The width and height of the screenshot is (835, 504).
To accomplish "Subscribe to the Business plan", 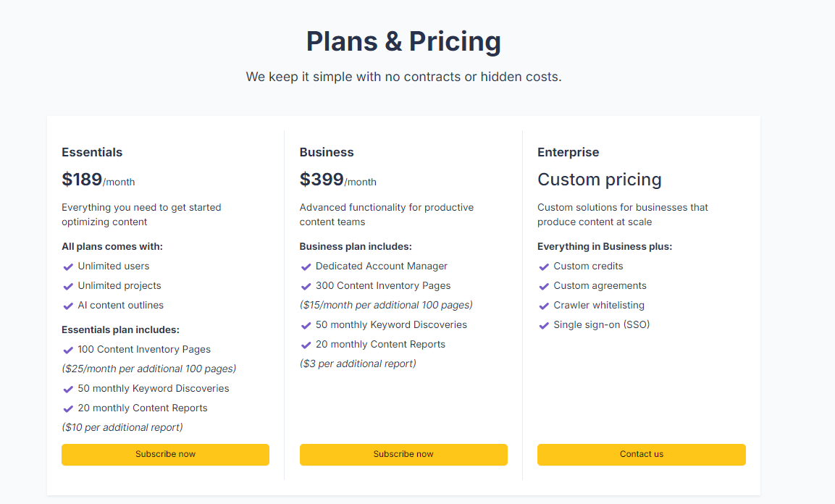I will [x=403, y=454].
